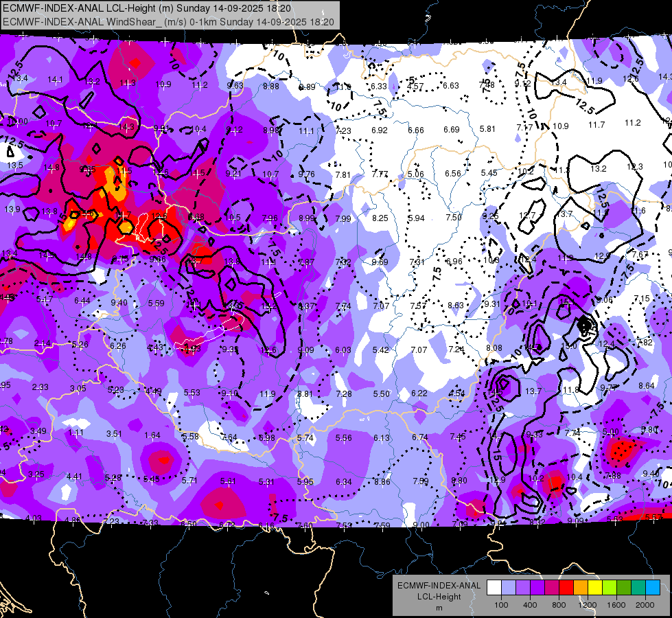Click the red legend swatch right of 800
Viewport: 672px width, 618px height.
pos(566,588)
